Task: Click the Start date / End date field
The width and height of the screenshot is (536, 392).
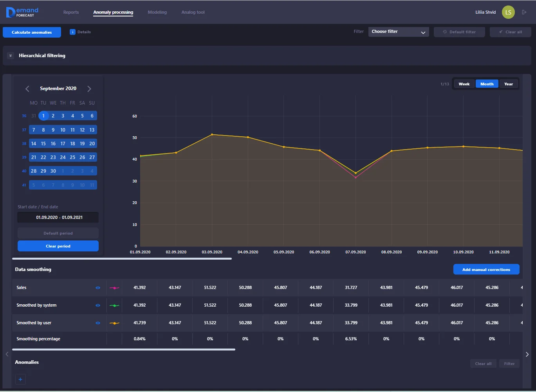Action: click(58, 217)
